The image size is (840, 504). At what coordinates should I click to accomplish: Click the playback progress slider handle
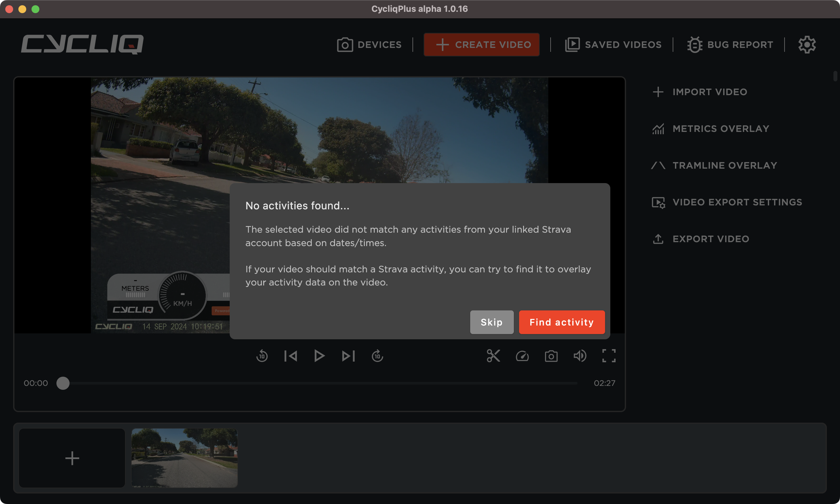(63, 383)
